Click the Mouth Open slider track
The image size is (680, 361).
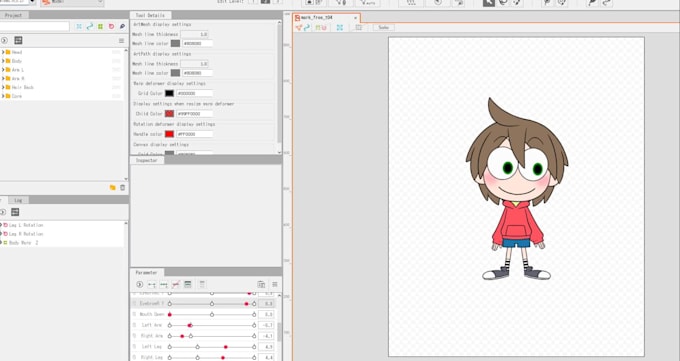point(212,315)
